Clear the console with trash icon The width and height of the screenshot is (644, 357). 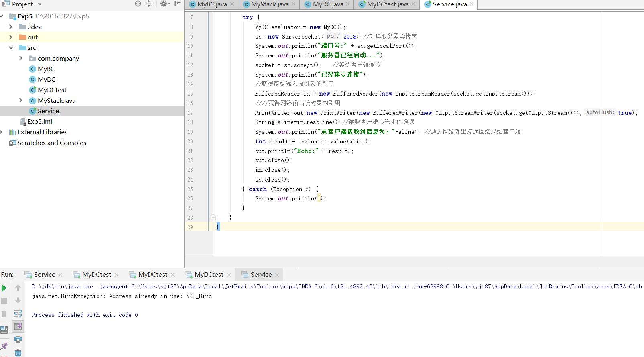[18, 353]
